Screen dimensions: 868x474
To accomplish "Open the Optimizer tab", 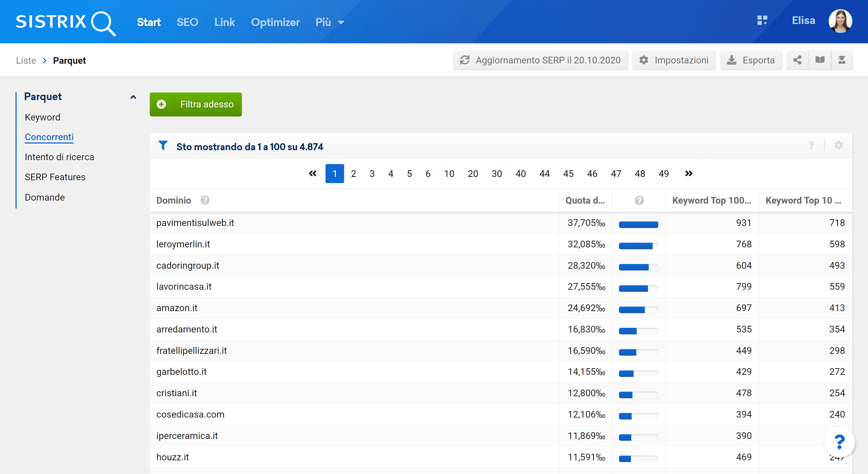I will coord(275,22).
